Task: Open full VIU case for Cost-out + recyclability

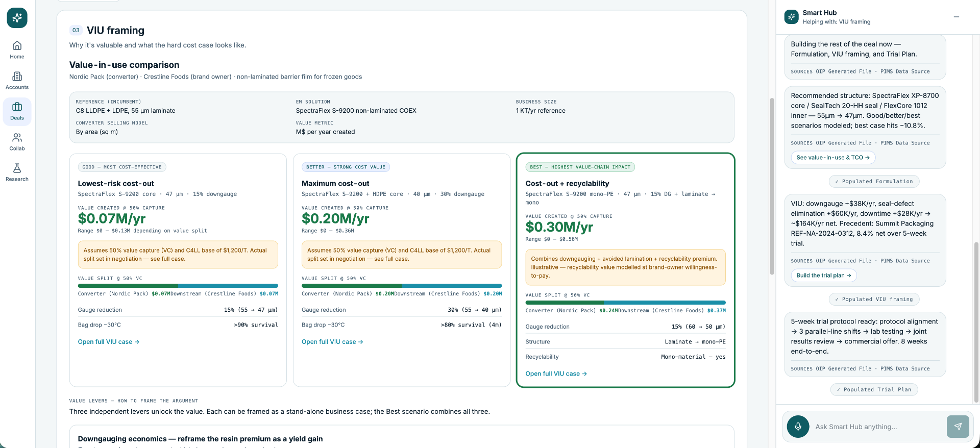Action: 556,374
